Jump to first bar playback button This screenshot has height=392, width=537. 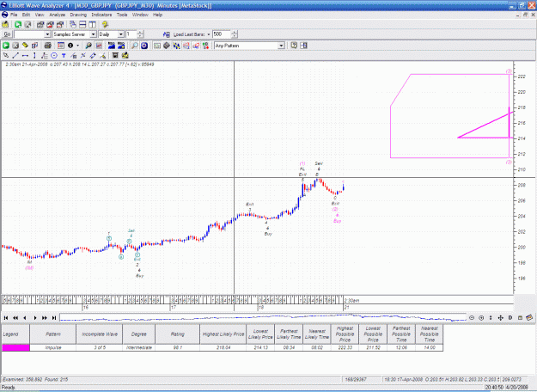pyautogui.click(x=6, y=318)
